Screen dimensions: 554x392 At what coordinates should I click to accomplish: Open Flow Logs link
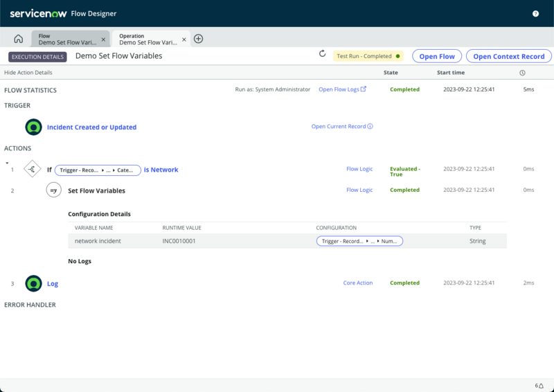click(342, 89)
